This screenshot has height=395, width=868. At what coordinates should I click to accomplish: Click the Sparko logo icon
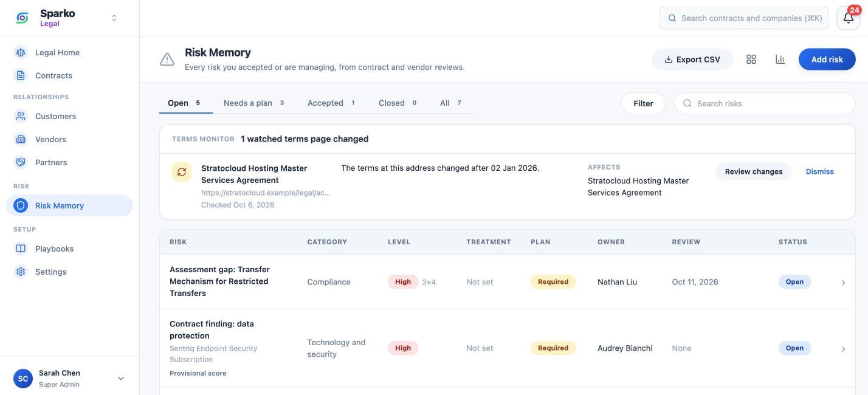point(22,18)
